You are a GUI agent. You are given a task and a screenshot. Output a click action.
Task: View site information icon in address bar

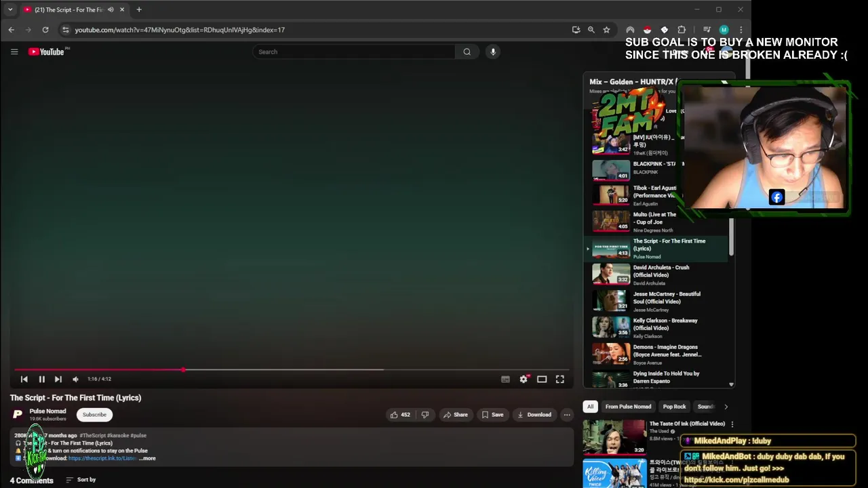pyautogui.click(x=65, y=30)
